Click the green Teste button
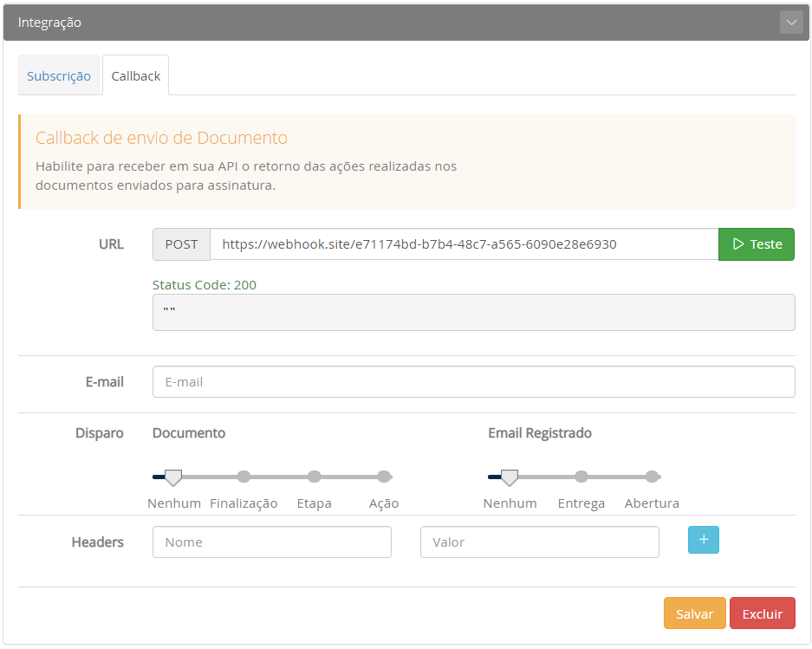Viewport: 812px width, 649px height. [x=756, y=244]
